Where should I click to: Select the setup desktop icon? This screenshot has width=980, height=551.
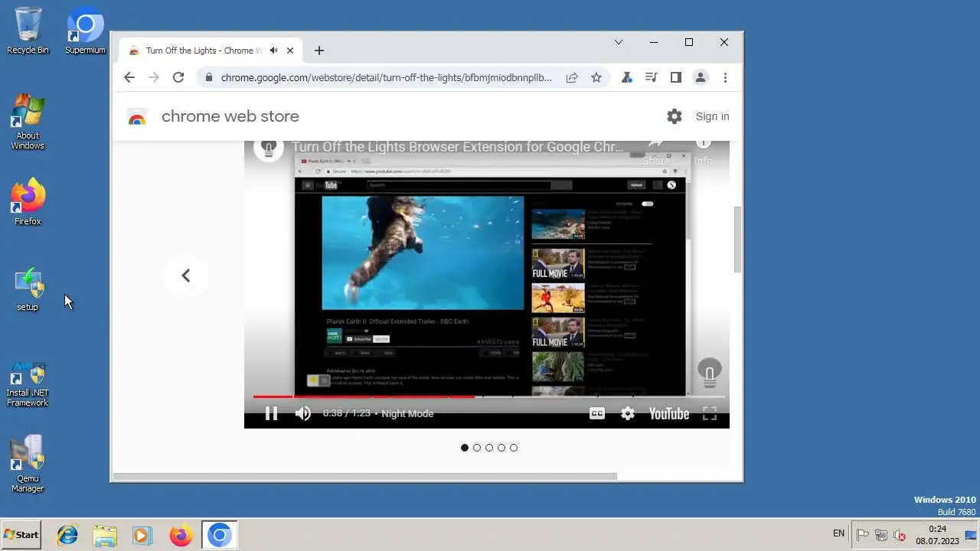coord(28,289)
